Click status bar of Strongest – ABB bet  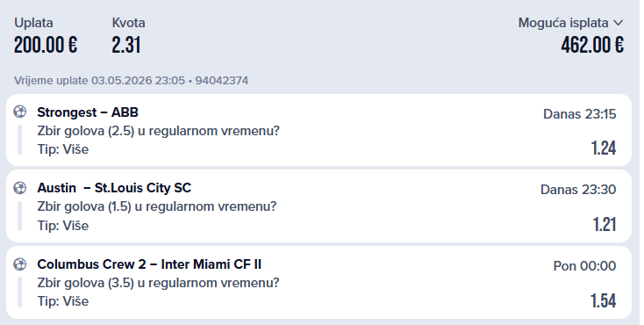coord(19,140)
